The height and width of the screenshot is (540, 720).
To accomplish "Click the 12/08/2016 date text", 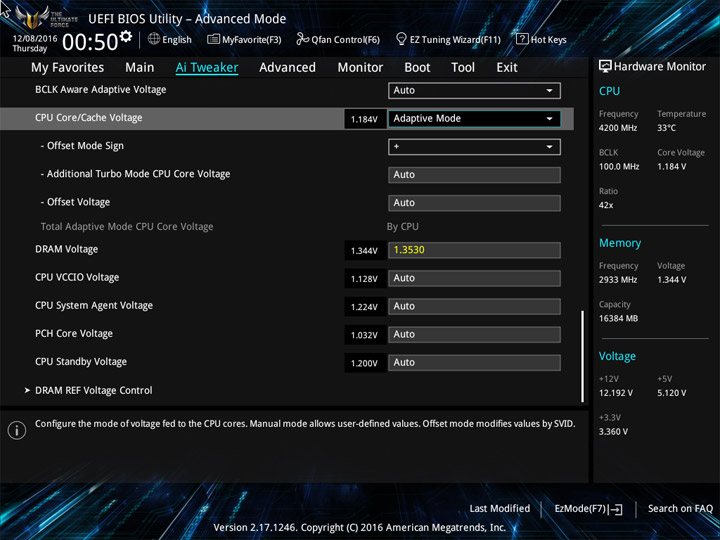I will pos(35,39).
